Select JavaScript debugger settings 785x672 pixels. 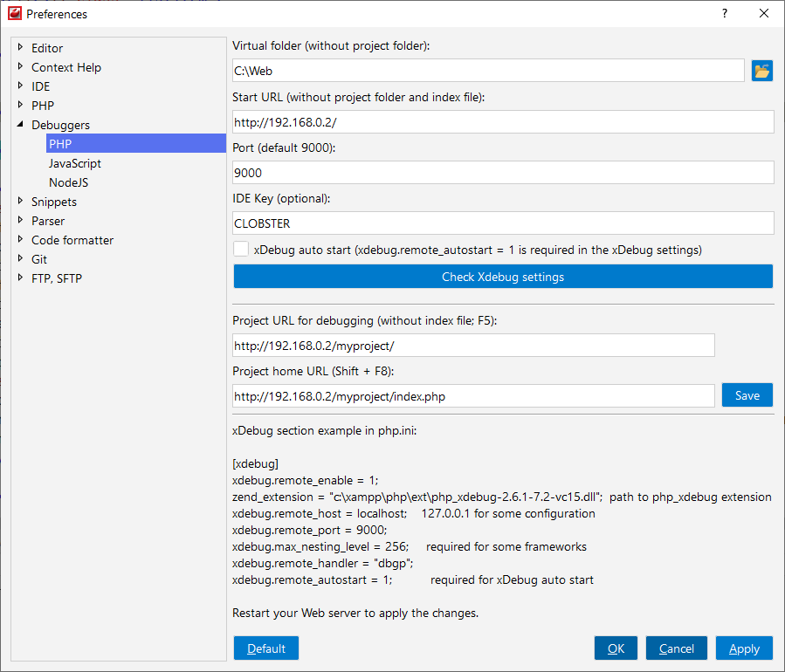pos(74,163)
